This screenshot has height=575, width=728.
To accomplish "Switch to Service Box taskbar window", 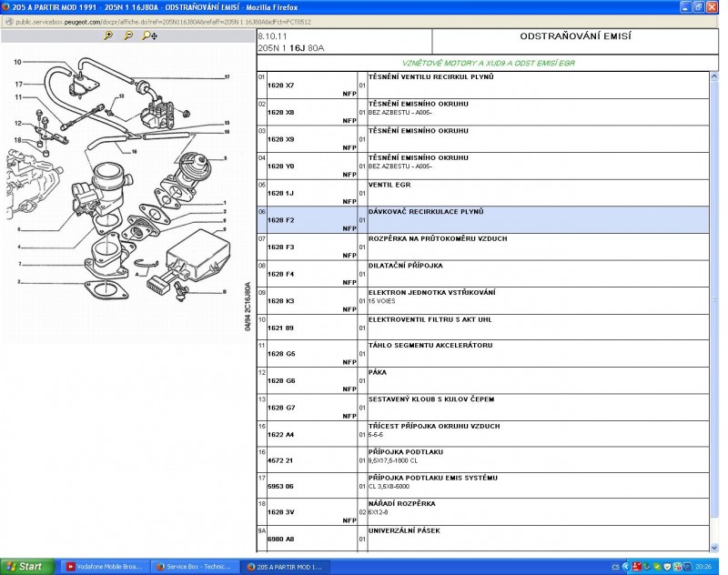I will click(x=195, y=566).
